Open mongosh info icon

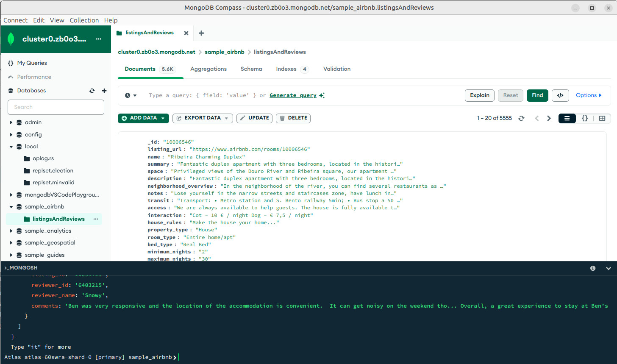tap(593, 268)
